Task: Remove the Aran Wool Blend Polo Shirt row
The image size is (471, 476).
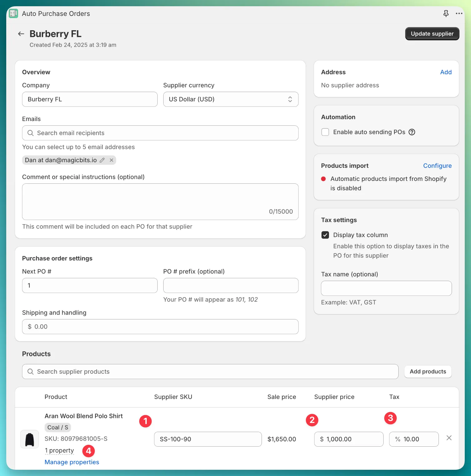Action: (x=449, y=438)
